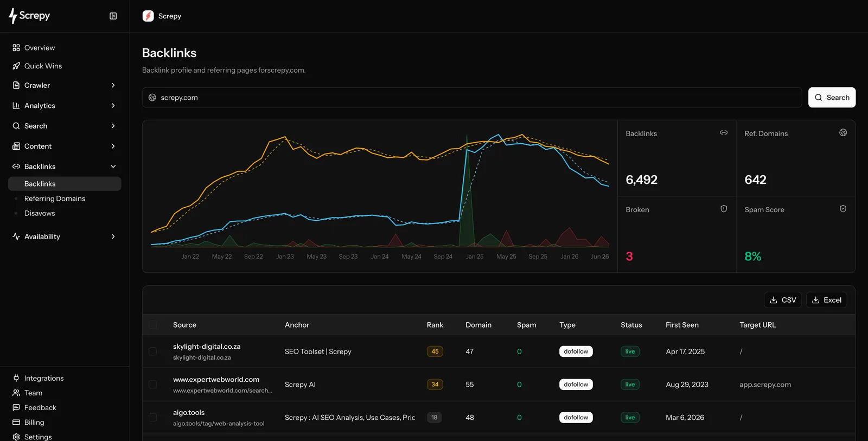Expand the Search menu chevron in the sidebar

(113, 126)
